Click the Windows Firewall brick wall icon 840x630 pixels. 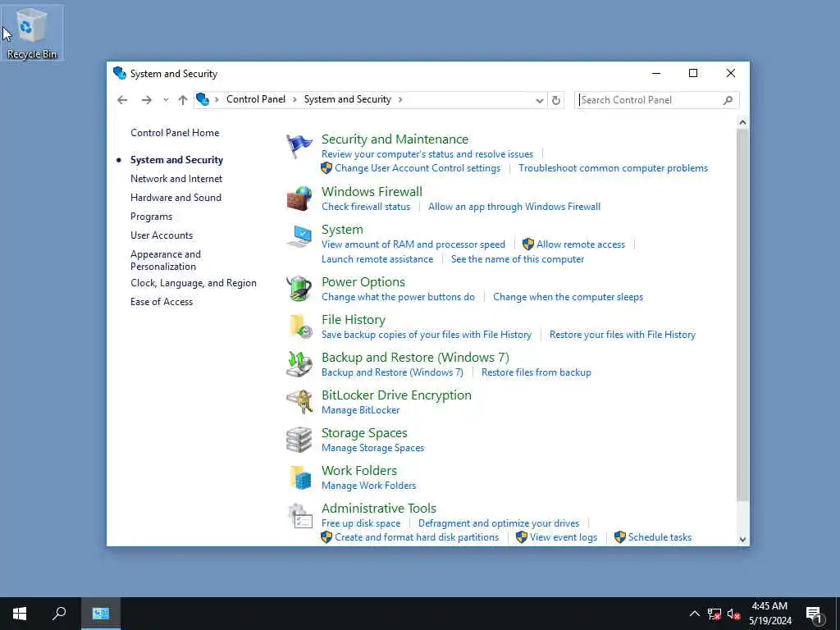point(299,199)
